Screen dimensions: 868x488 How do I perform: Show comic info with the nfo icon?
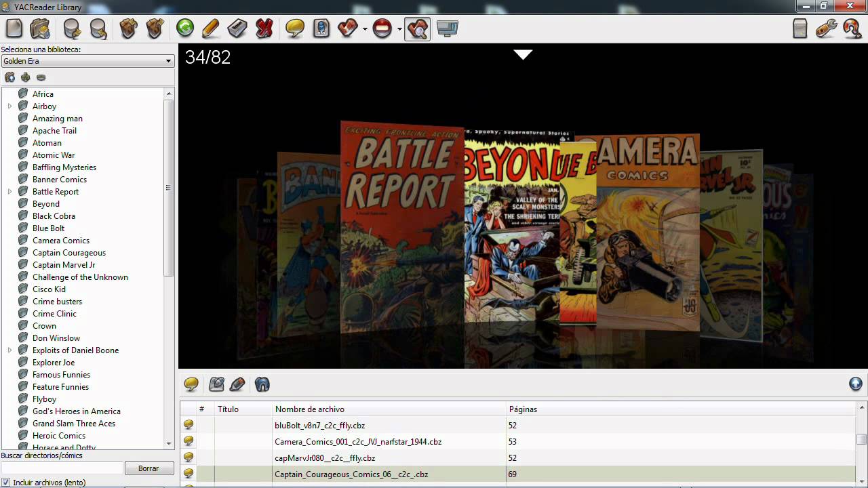(x=321, y=28)
